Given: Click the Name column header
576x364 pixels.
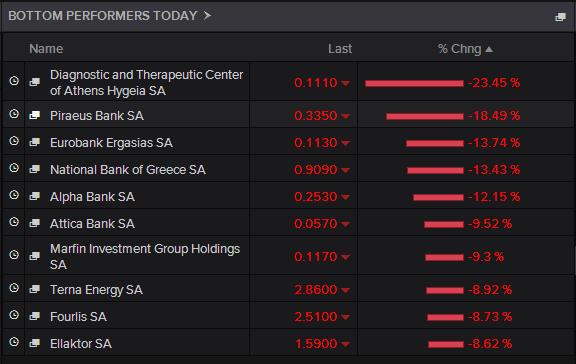Looking at the screenshot, I should pyautogui.click(x=46, y=49).
